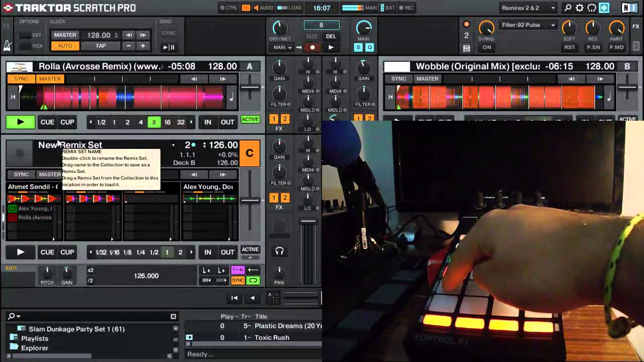Screen dimensions: 644x362
Task: Open browser search options dropdown
Action: pos(14,316)
